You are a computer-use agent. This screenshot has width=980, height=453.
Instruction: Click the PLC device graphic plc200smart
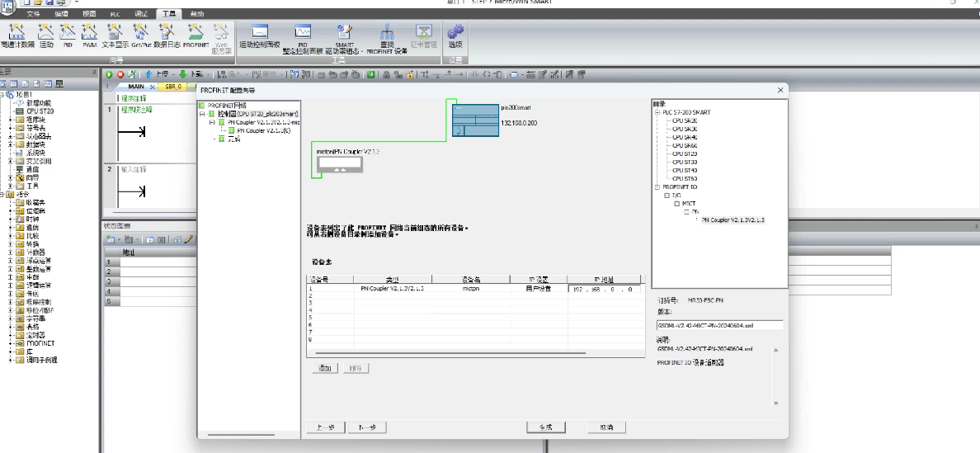click(x=475, y=120)
